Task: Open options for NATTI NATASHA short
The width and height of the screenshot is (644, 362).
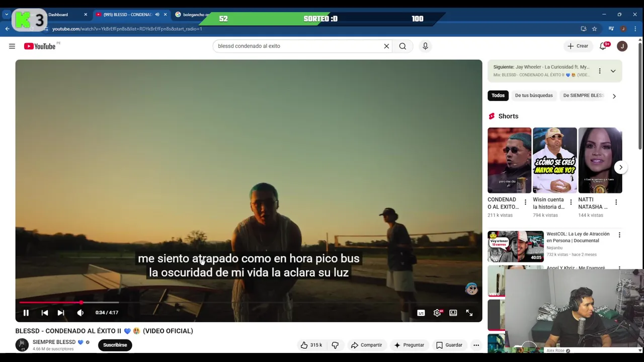Action: pos(616,202)
